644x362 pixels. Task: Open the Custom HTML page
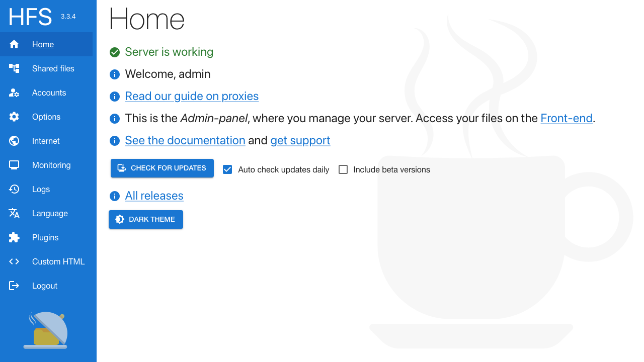click(x=46, y=261)
